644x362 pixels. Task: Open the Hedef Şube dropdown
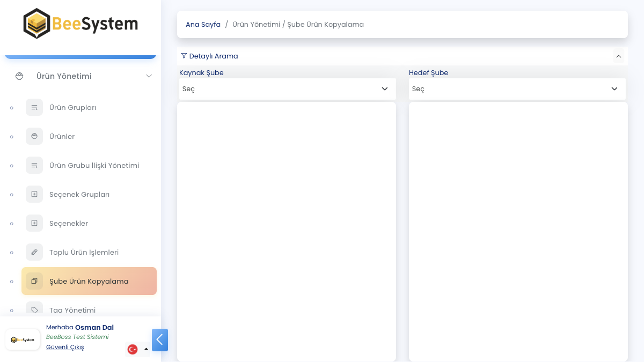517,89
